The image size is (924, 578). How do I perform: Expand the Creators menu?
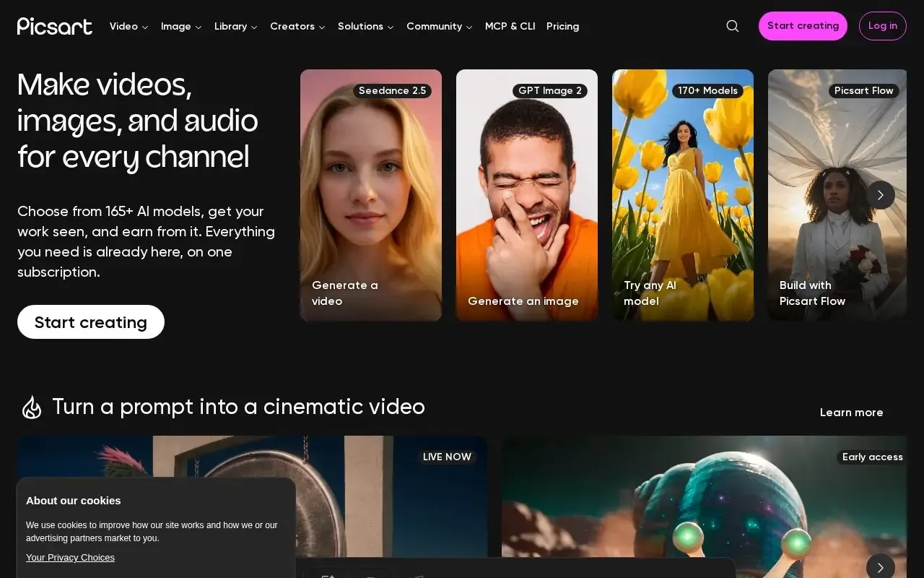[x=297, y=26]
